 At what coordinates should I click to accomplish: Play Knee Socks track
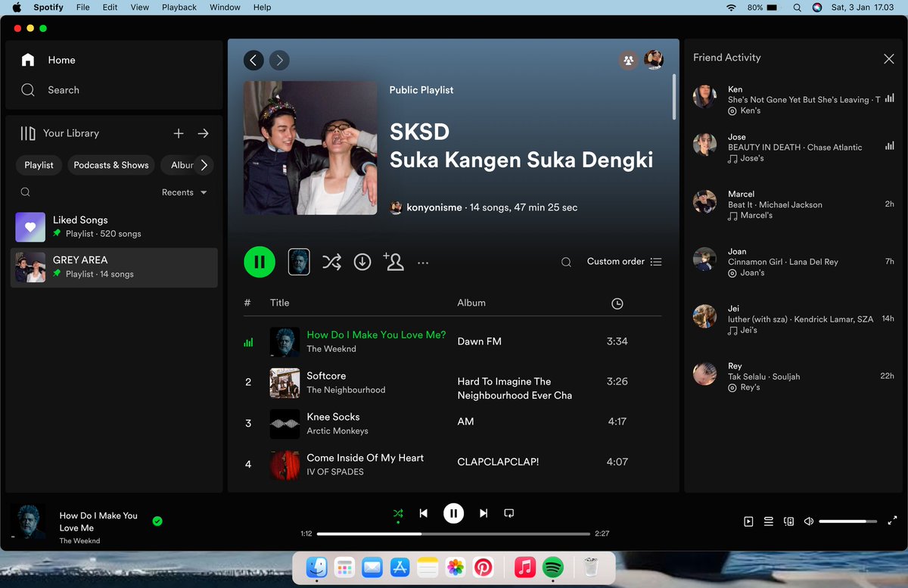(x=452, y=423)
